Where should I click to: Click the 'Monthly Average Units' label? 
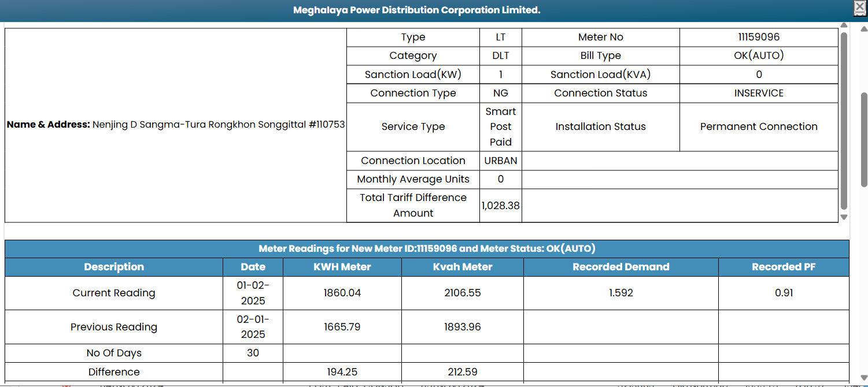(x=413, y=180)
